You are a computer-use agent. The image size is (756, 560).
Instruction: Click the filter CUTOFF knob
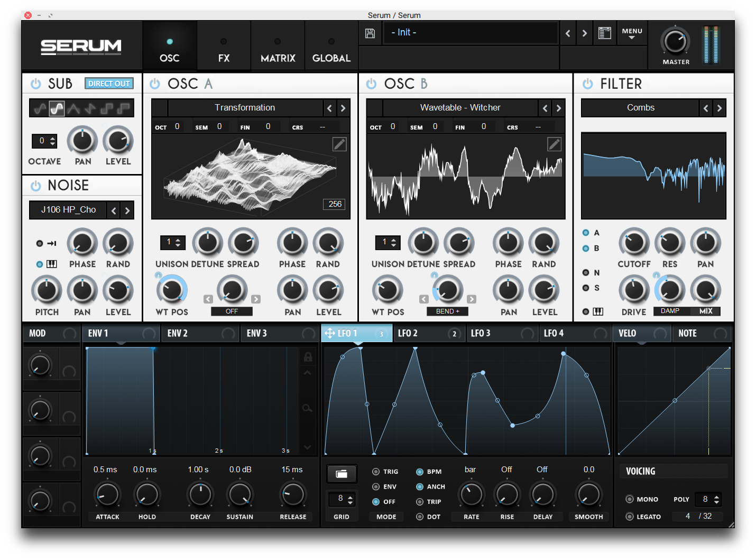(x=634, y=243)
